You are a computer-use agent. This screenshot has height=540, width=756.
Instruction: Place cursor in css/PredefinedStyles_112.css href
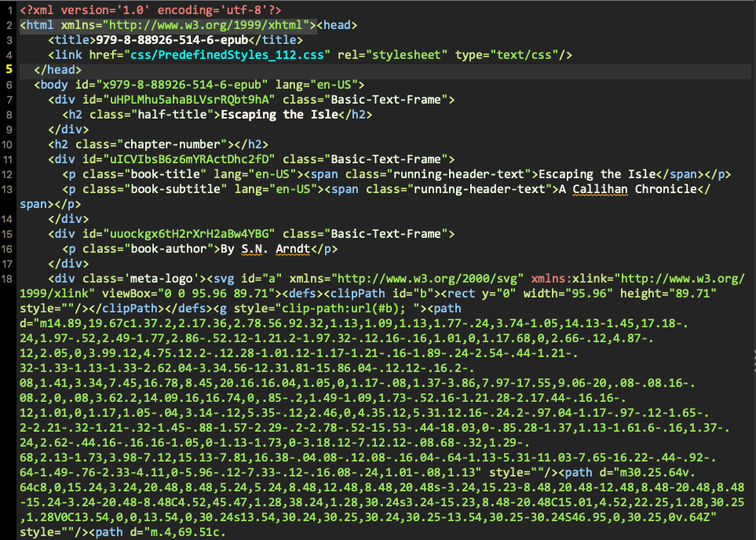click(x=227, y=54)
